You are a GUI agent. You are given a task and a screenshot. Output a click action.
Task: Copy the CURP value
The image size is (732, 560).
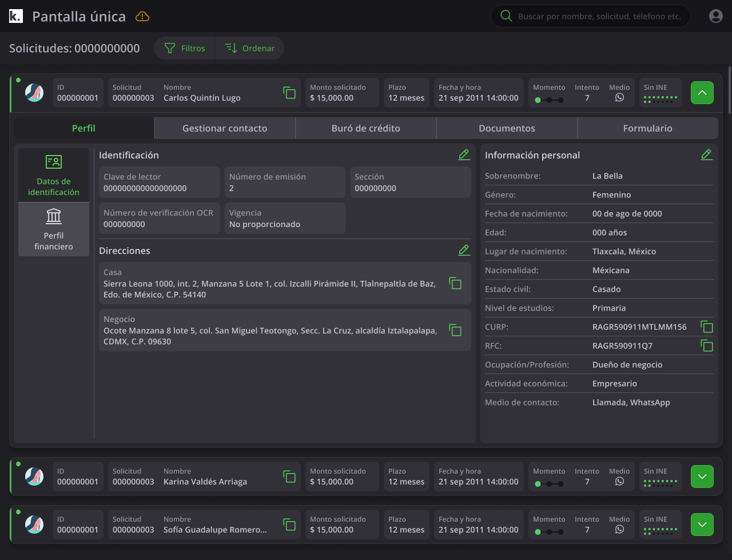707,327
